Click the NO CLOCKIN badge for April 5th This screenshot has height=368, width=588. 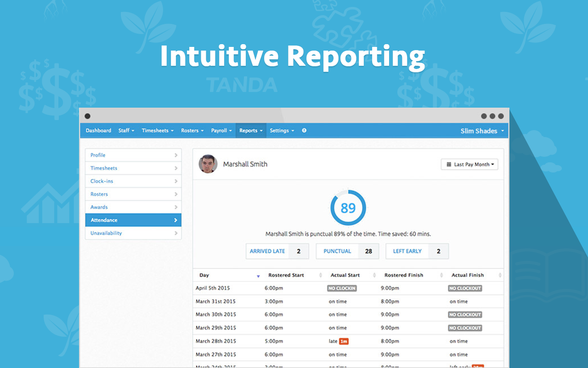tap(342, 288)
